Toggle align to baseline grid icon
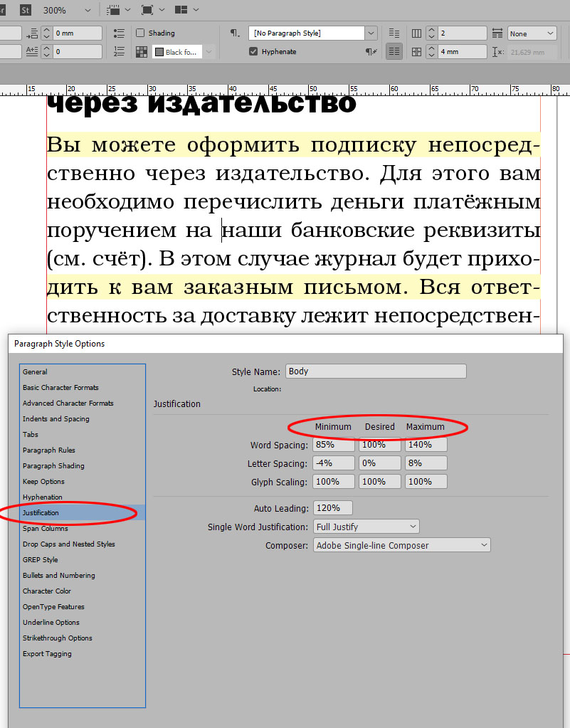The width and height of the screenshot is (570, 728). point(394,51)
